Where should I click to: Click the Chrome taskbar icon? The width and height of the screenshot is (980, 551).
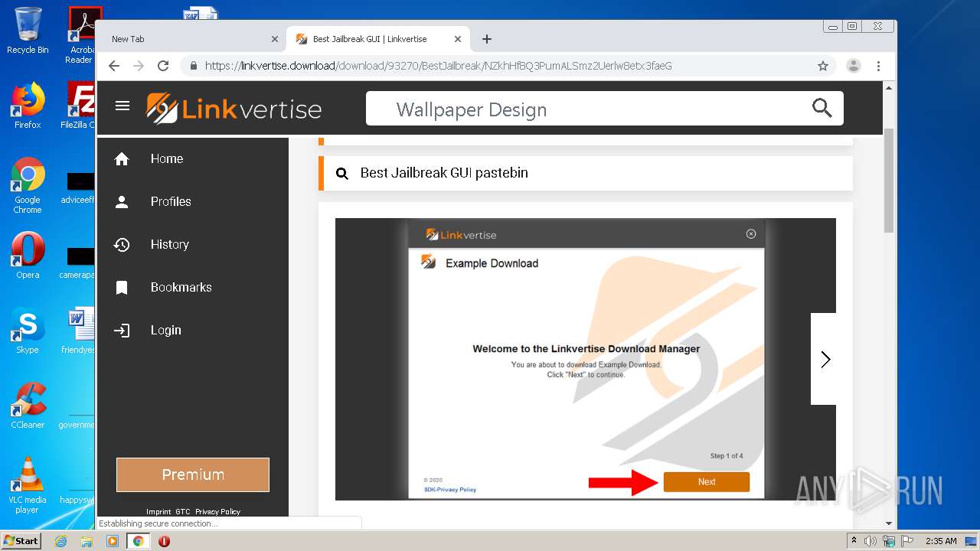(x=138, y=541)
